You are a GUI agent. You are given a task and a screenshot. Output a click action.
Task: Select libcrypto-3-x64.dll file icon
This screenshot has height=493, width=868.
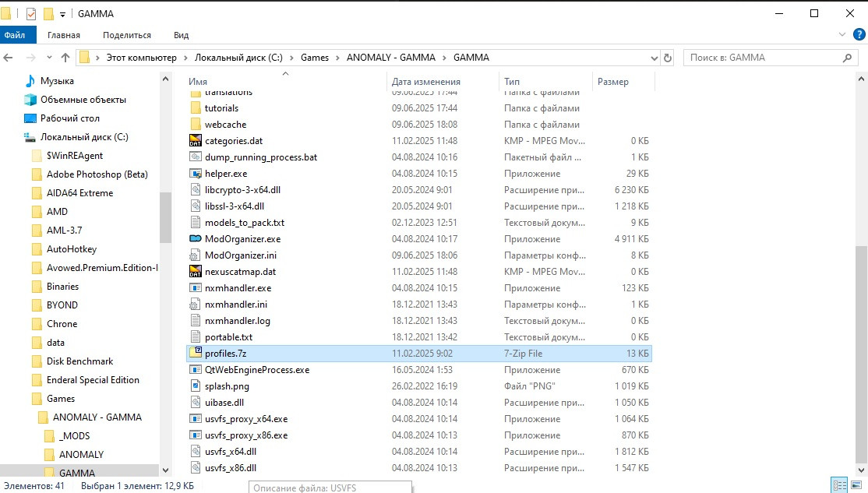[196, 190]
